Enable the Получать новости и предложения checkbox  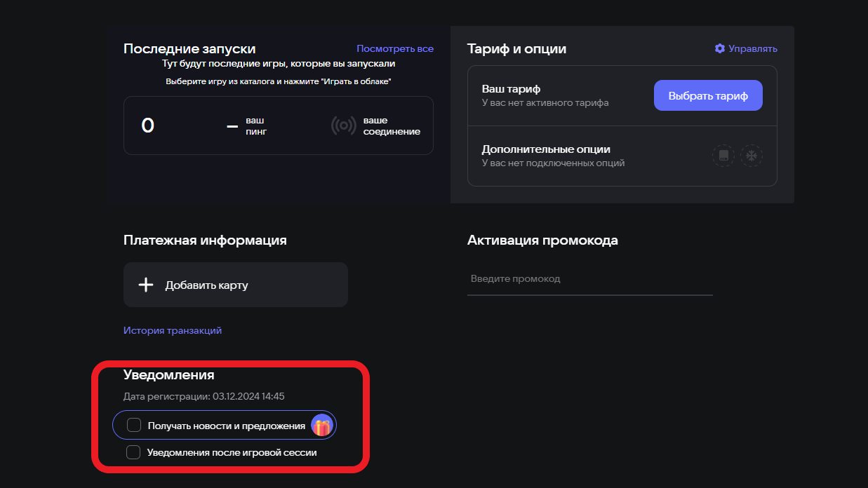point(134,425)
